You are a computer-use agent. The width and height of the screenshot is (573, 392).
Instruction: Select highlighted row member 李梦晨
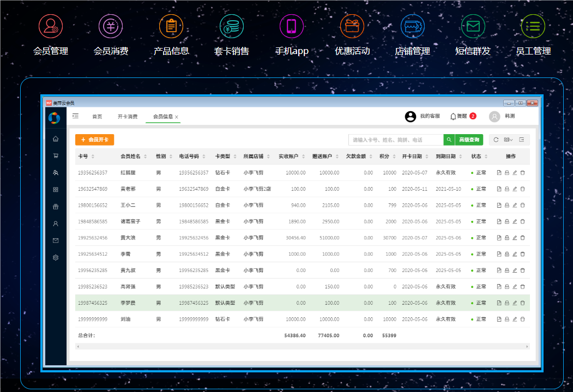pos(128,303)
